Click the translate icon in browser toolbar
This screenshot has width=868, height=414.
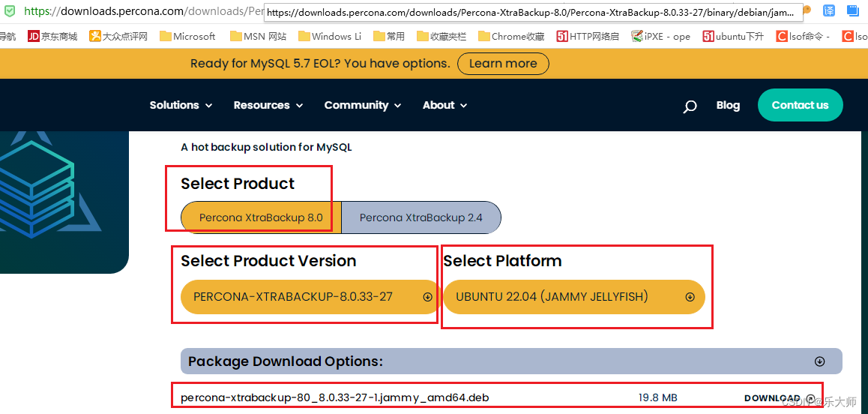829,10
